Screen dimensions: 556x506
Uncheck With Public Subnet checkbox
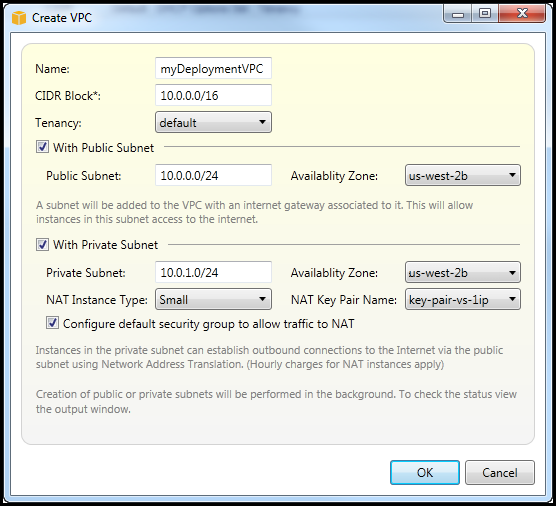[42, 147]
